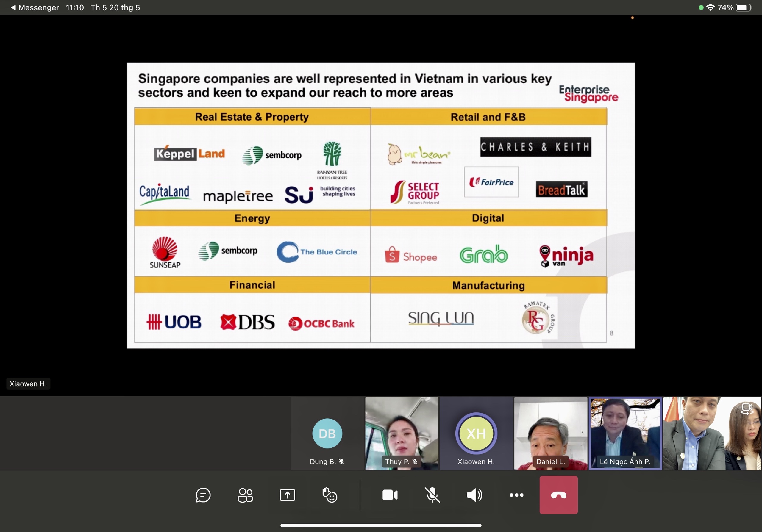This screenshot has height=532, width=762.
Task: Open the meeting chat icon
Action: pyautogui.click(x=203, y=495)
